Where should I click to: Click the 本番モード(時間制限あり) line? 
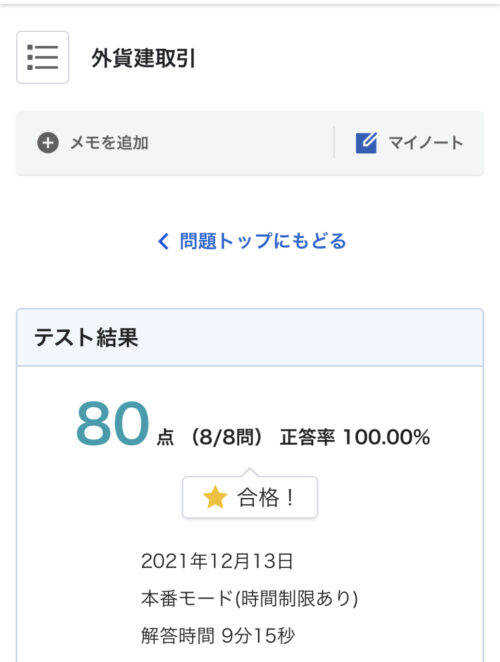point(250,598)
